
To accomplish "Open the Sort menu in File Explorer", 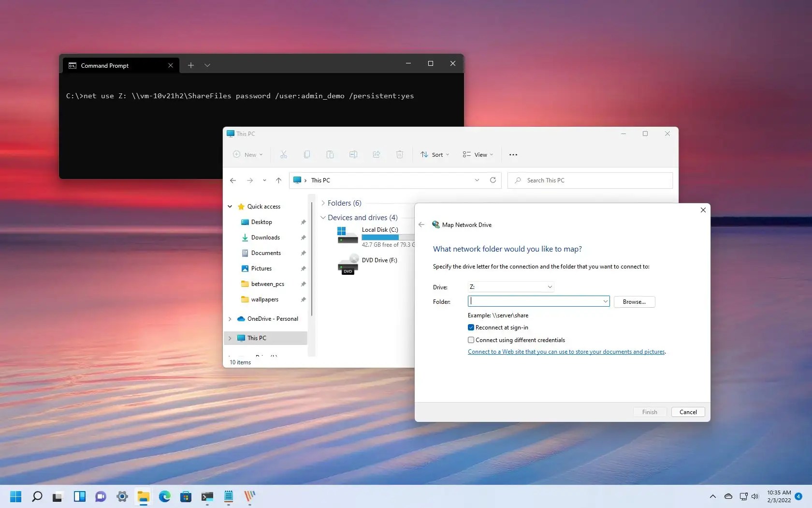I will pos(434,154).
